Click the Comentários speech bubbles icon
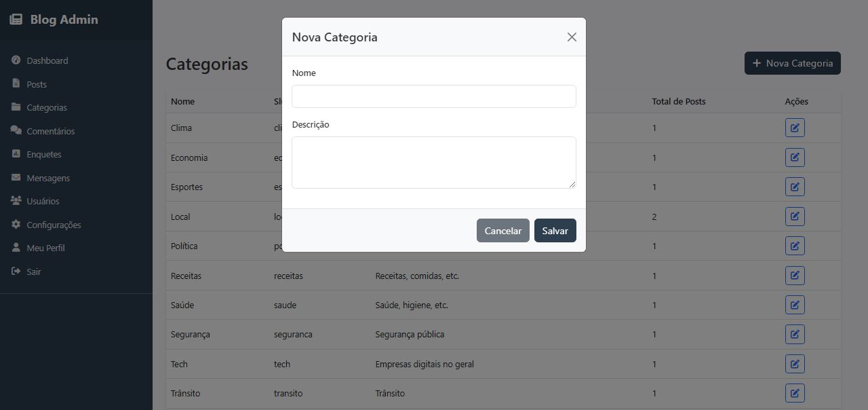Screen dimensions: 868x410 (x=16, y=130)
